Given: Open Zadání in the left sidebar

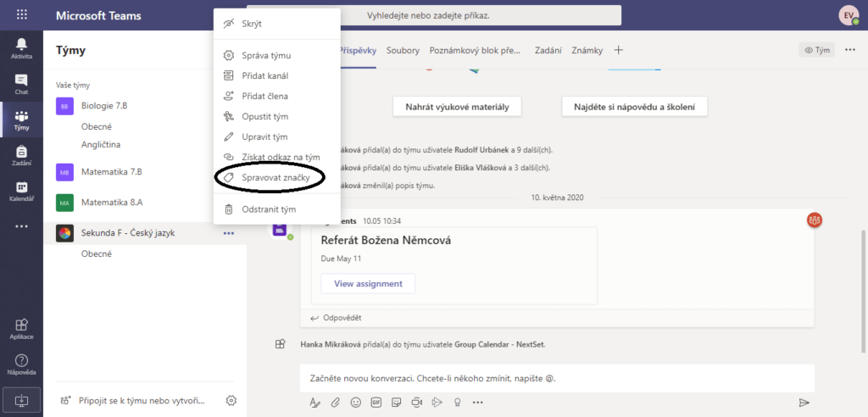Looking at the screenshot, I should tap(21, 155).
